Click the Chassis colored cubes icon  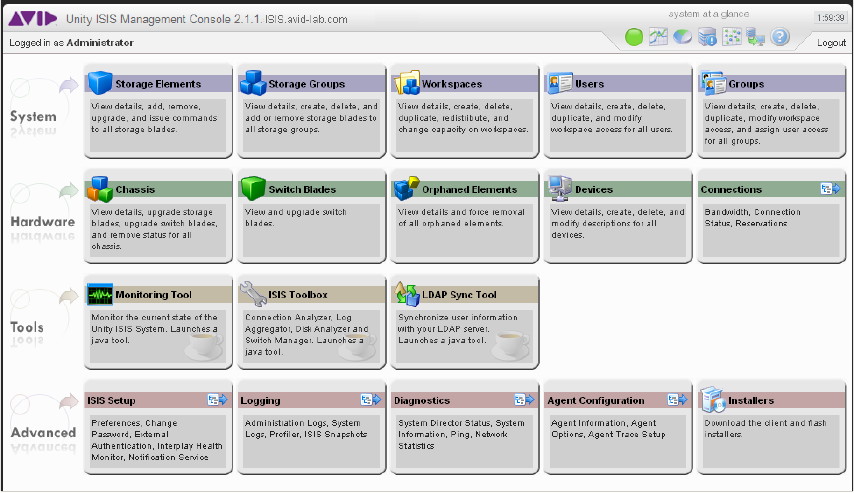coord(100,188)
